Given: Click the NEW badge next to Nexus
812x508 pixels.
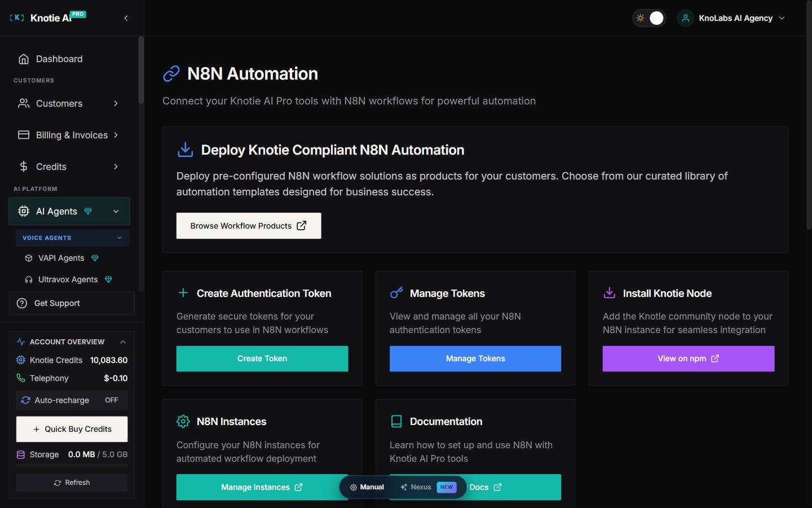Looking at the screenshot, I should coord(447,487).
